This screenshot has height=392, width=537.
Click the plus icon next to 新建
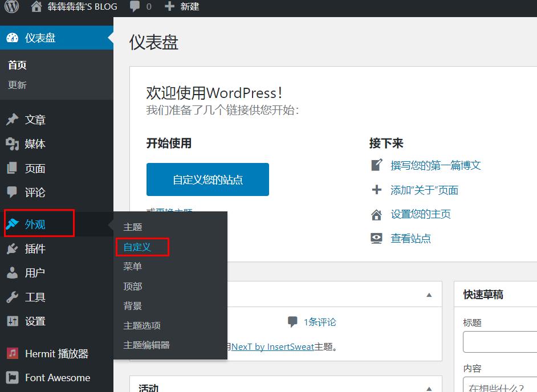pos(169,6)
